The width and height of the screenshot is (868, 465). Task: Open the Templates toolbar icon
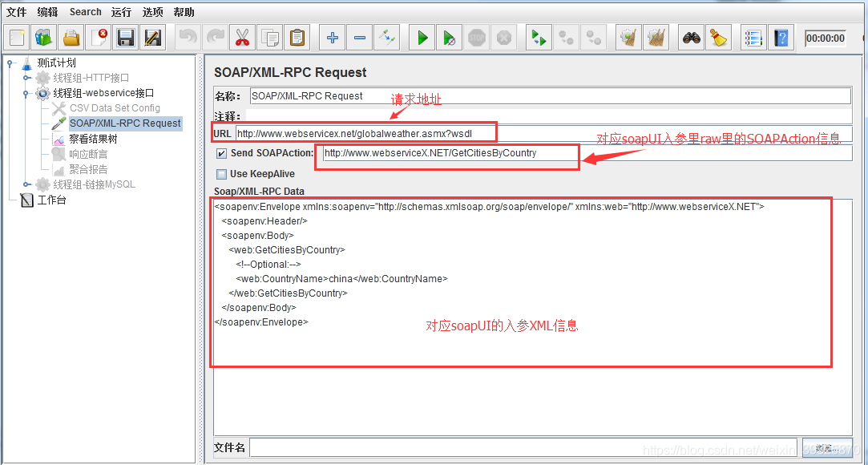click(x=44, y=38)
